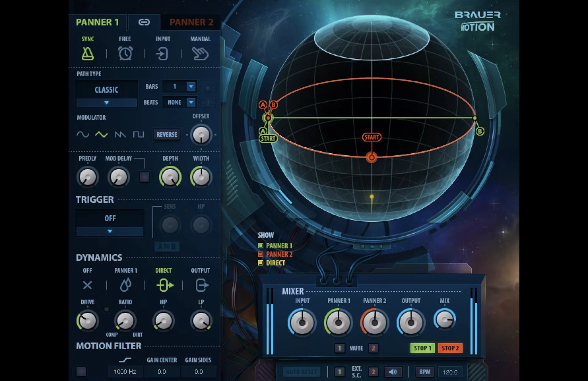Select the Sync metronome mode icon
Image resolution: width=588 pixels, height=381 pixels.
(x=88, y=53)
